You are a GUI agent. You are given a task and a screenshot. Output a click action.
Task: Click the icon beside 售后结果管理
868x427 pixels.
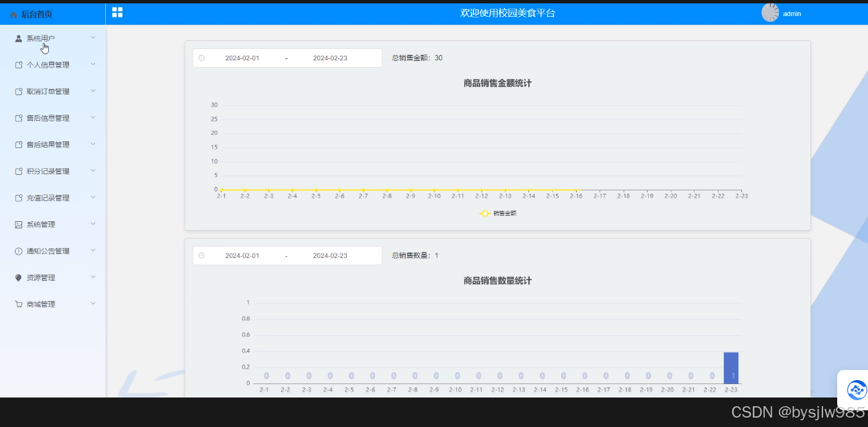[19, 145]
